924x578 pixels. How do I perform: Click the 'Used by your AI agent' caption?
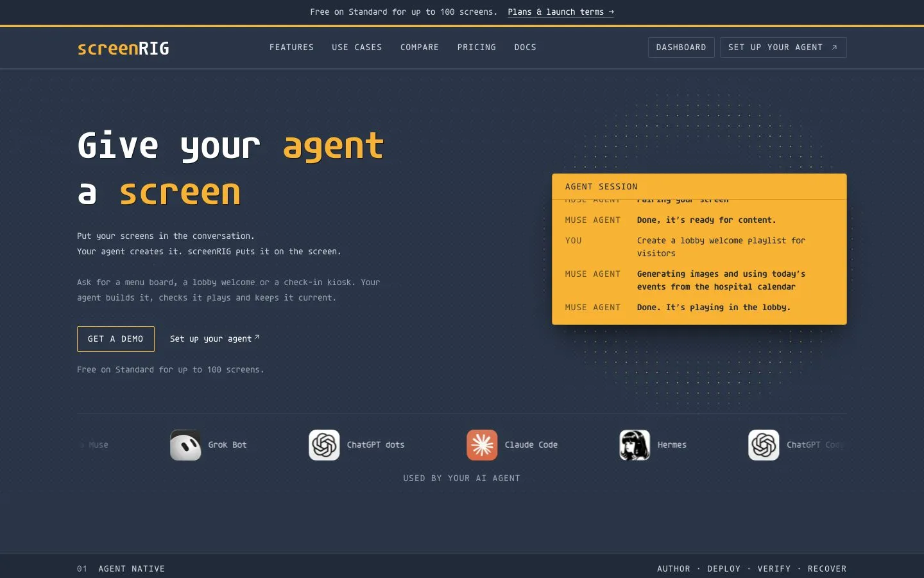(x=462, y=478)
